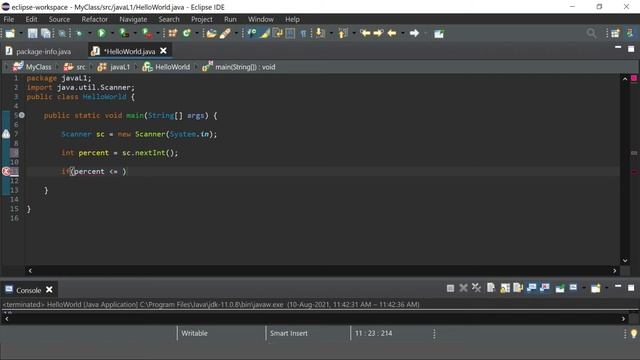
Task: Remove launch with the single X icon
Action: 463,288
